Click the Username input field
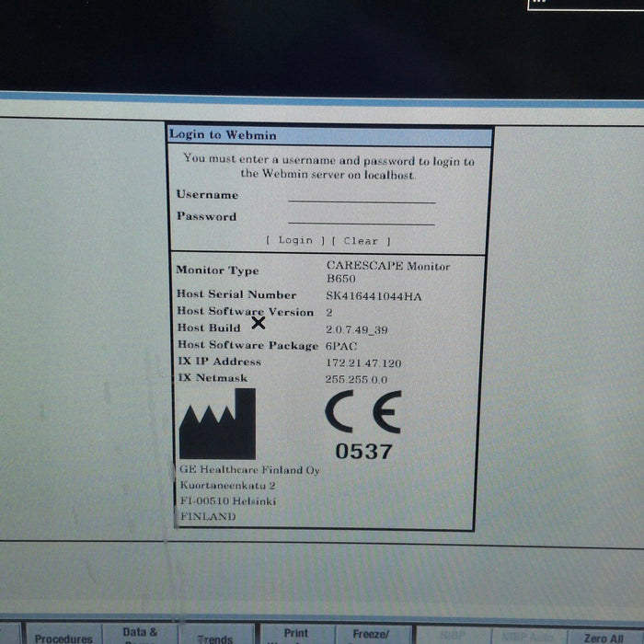This screenshot has height=644, width=644. (x=362, y=195)
